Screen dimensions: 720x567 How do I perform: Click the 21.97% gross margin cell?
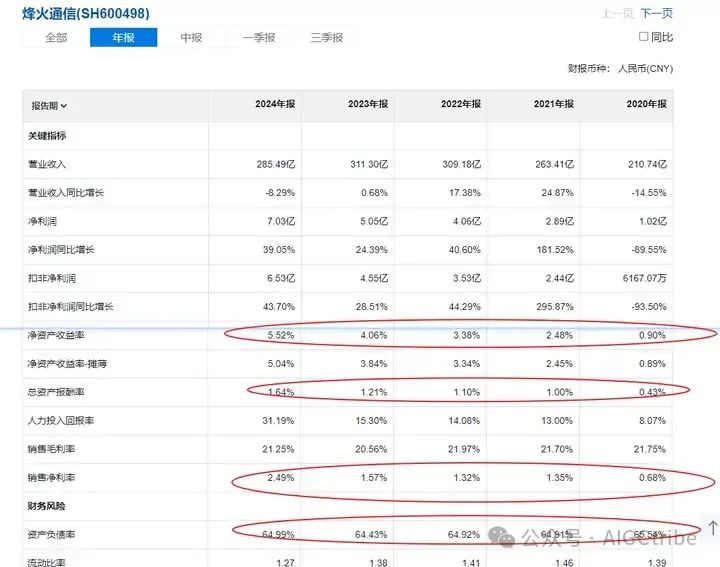pyautogui.click(x=464, y=449)
